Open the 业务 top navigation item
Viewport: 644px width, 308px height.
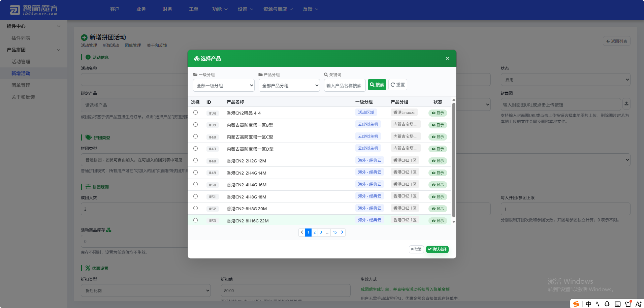tap(141, 9)
